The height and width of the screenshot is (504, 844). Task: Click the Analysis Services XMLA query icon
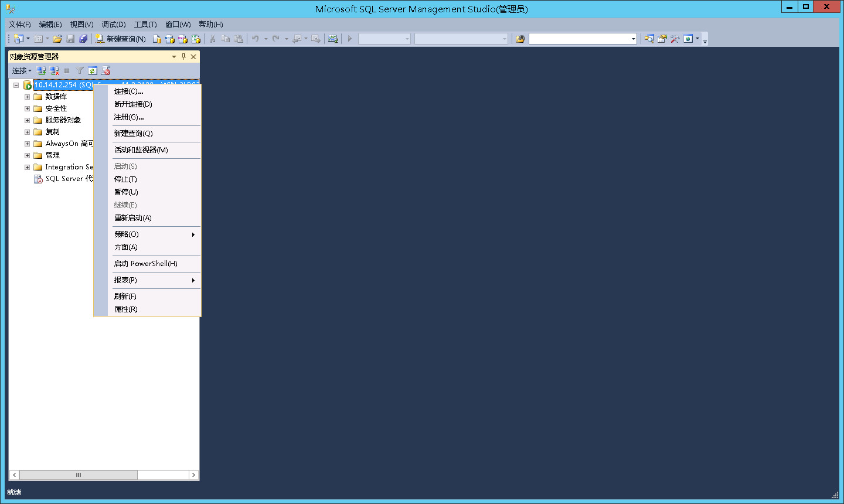coord(196,39)
